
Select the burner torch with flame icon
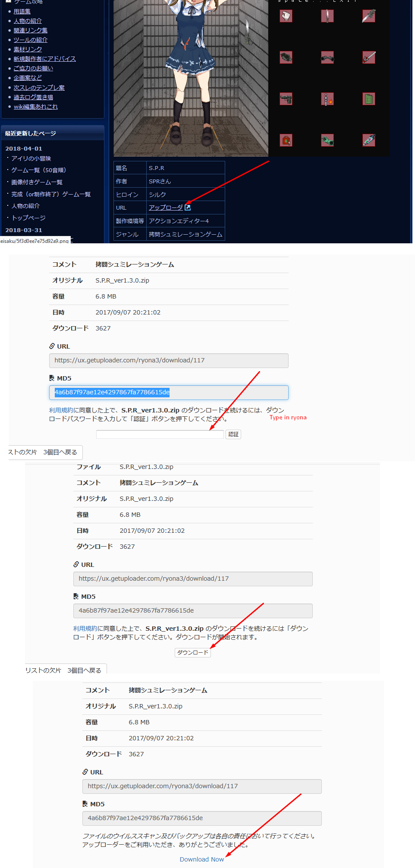327,99
